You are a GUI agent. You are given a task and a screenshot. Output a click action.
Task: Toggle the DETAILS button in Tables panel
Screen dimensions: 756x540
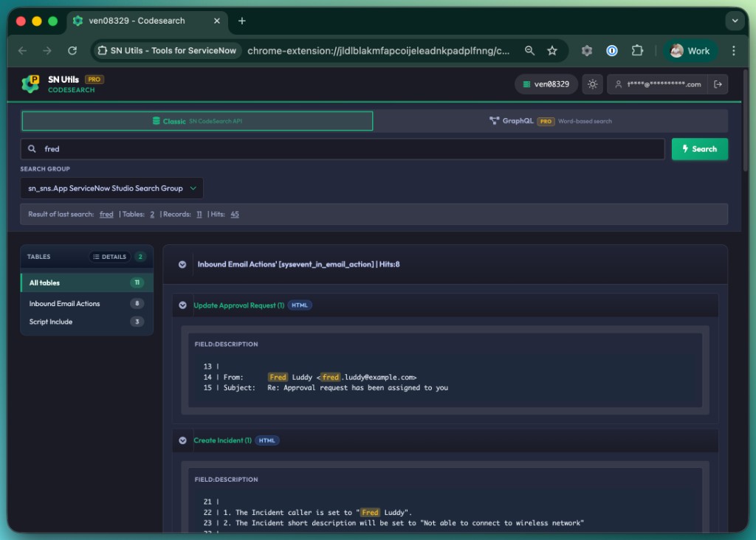point(109,257)
